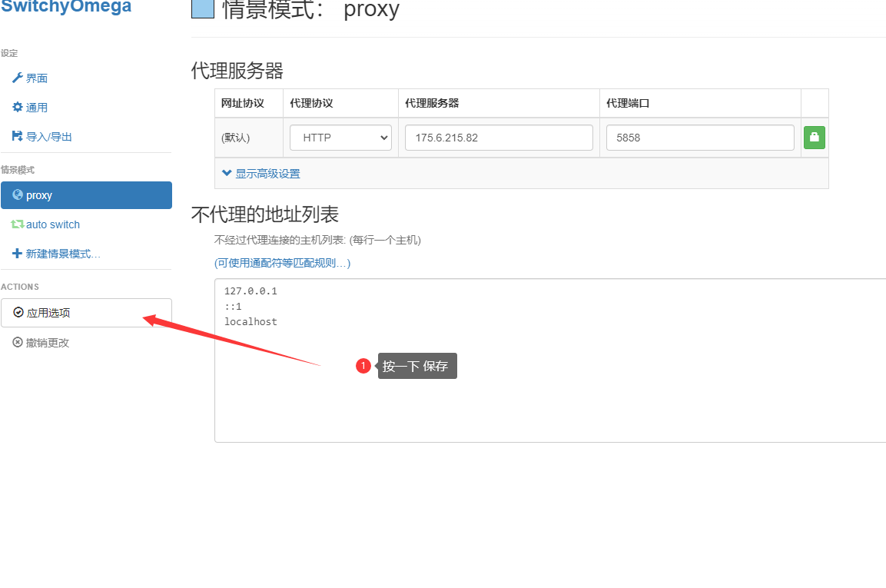Create a new profile via 新建情景模式
This screenshot has width=886, height=588.
[x=57, y=254]
